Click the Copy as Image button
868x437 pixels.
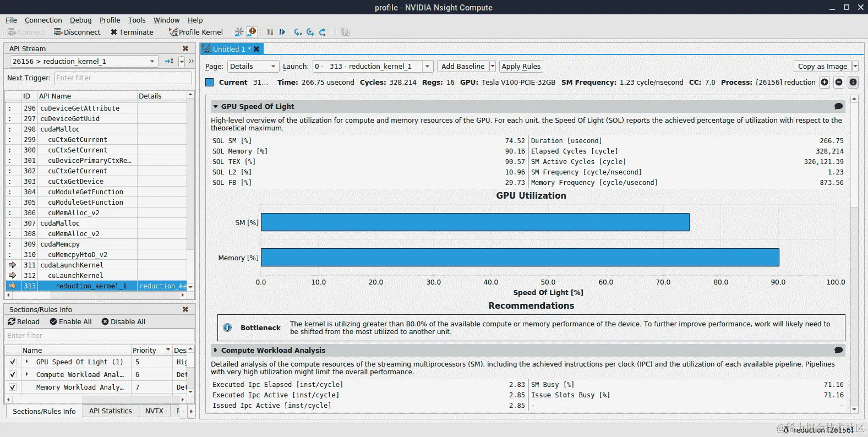tap(822, 66)
